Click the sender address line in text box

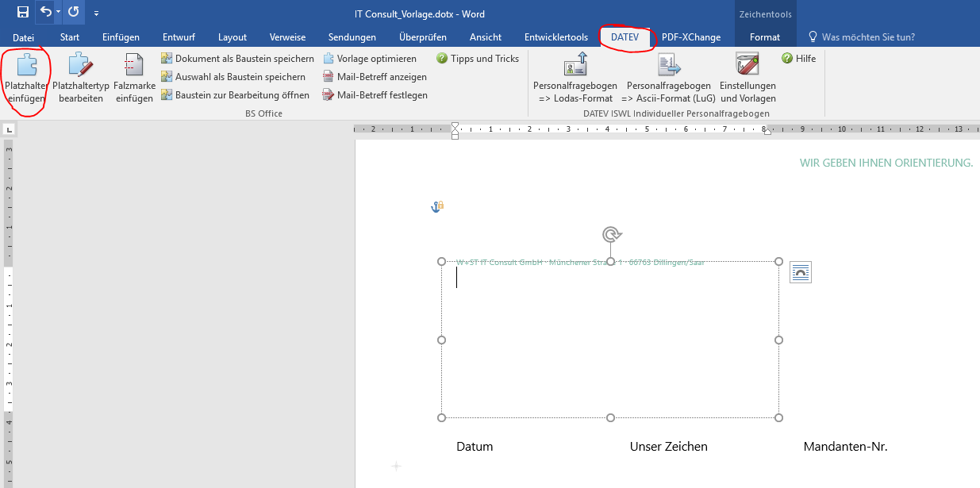tap(580, 263)
